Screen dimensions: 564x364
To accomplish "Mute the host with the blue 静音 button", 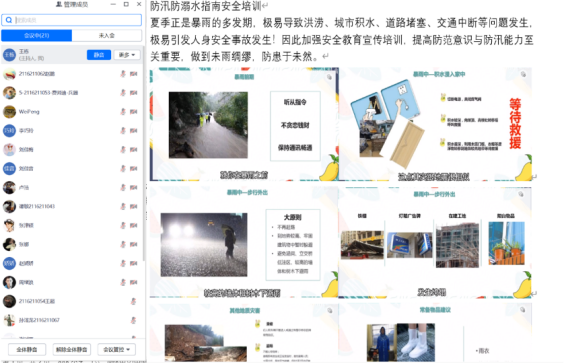I will pos(99,55).
